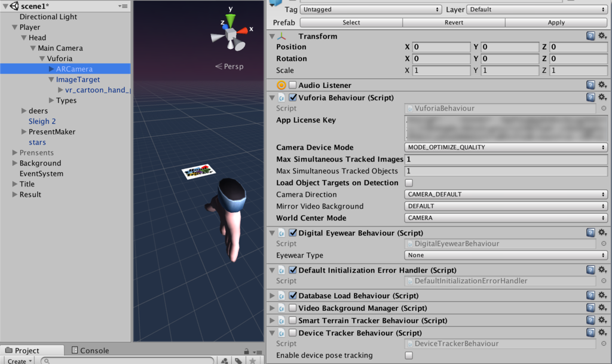Pick script object for VuforiaBehaviour field
This screenshot has width=612, height=364.
point(604,108)
